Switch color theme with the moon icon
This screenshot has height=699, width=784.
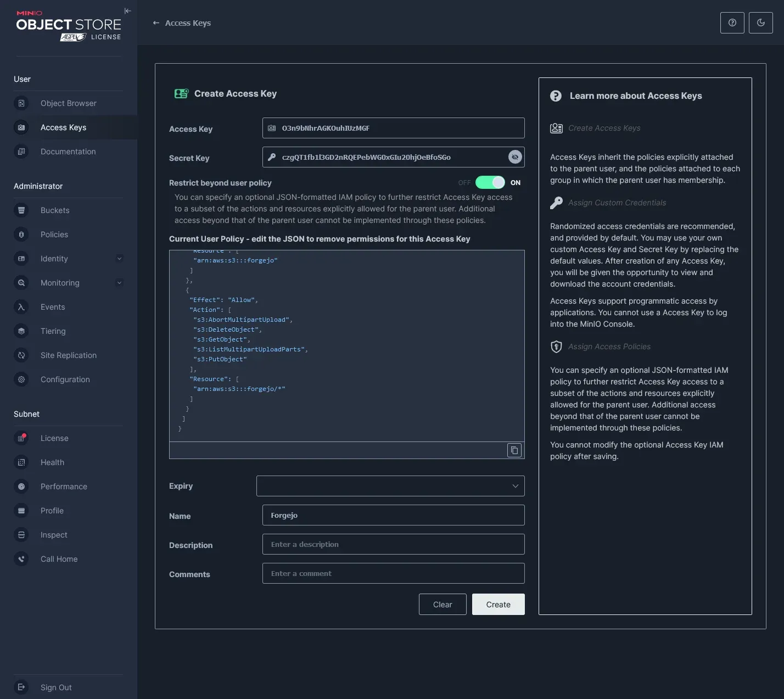[x=760, y=23]
